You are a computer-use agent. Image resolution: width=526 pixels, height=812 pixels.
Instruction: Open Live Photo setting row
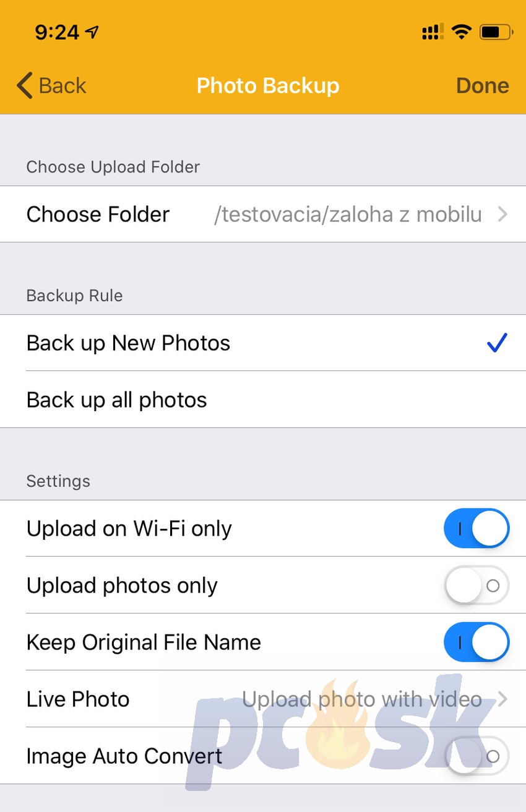click(x=263, y=699)
